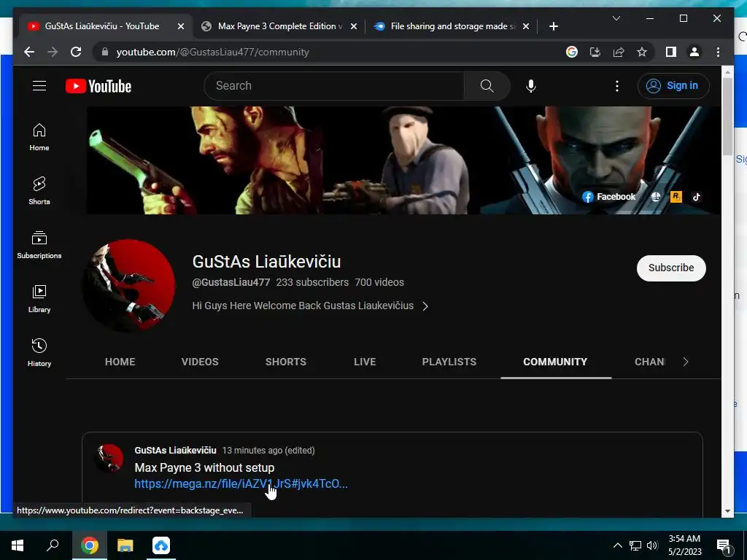Viewport: 747px width, 560px height.
Task: Open the channel HOME tab
Action: [x=120, y=362]
